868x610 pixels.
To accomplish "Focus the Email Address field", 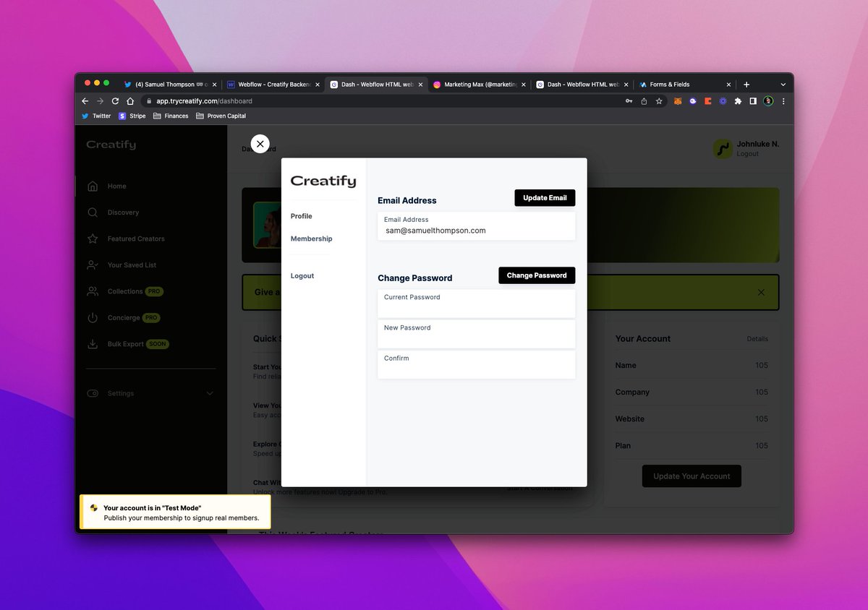I will (x=477, y=225).
